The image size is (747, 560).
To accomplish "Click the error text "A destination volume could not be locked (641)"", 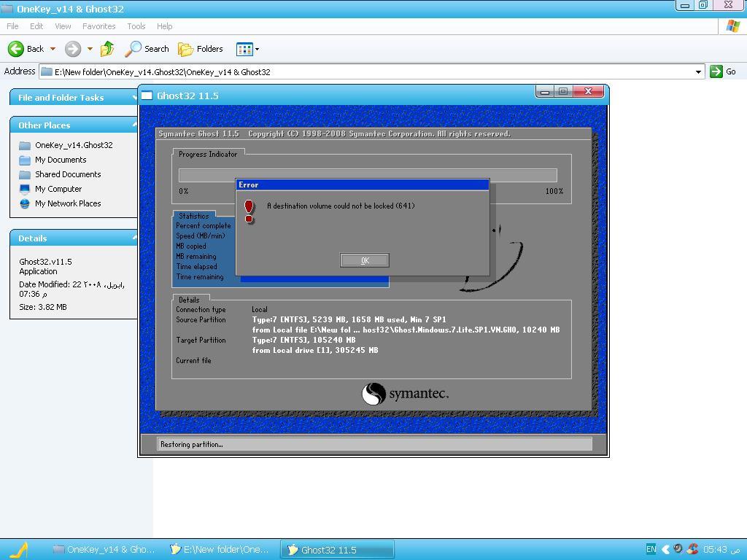I will tap(341, 206).
